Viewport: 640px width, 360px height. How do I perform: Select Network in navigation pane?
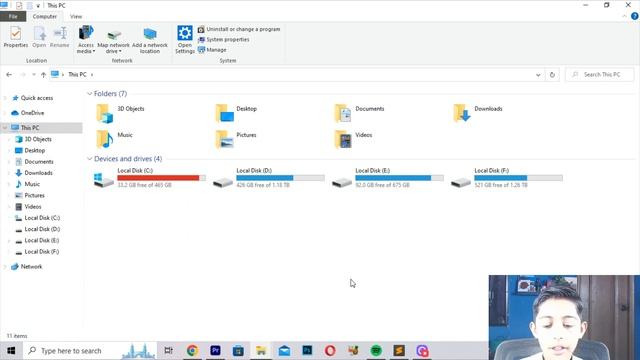(31, 267)
